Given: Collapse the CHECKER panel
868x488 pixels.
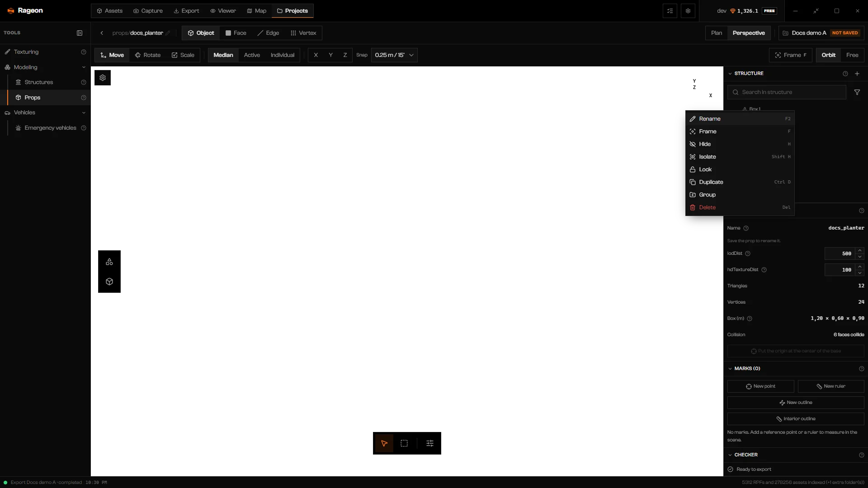Looking at the screenshot, I should pyautogui.click(x=730, y=455).
